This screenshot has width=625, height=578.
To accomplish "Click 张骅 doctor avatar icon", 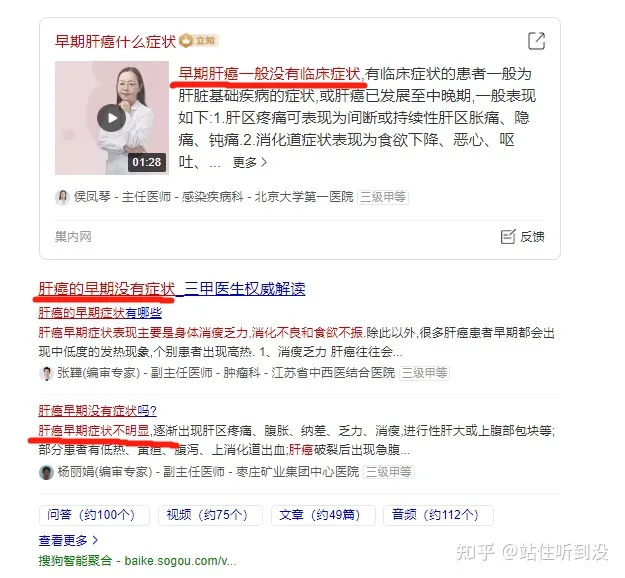I will coord(46,374).
